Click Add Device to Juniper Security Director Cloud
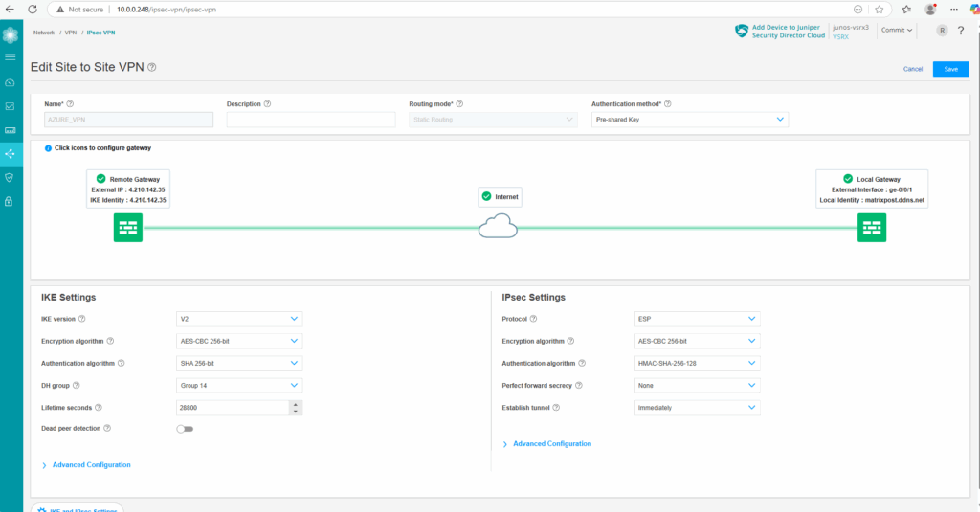Viewport: 980px width, 512px height. coord(779,32)
